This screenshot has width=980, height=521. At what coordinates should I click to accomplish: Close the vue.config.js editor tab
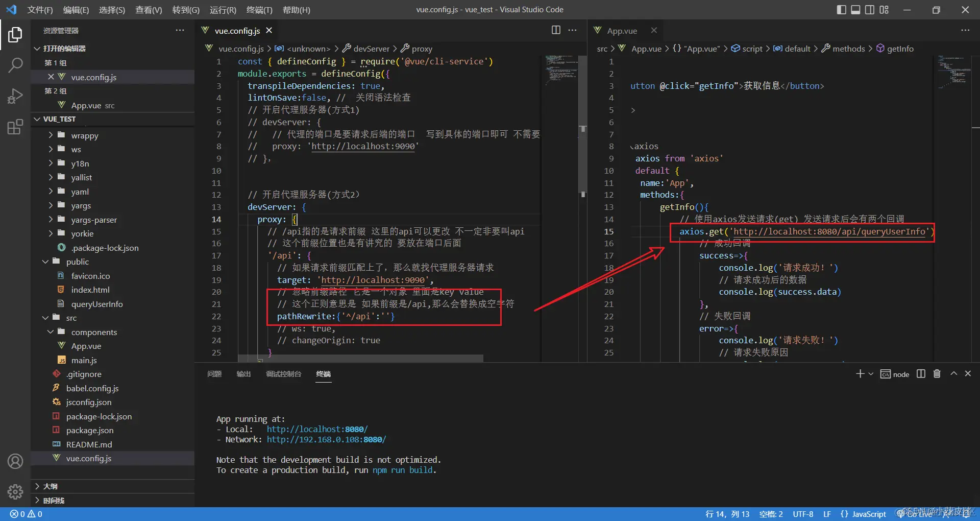tap(269, 31)
